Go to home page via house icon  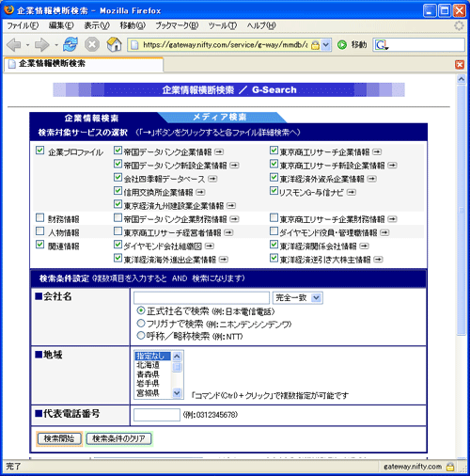(x=114, y=44)
